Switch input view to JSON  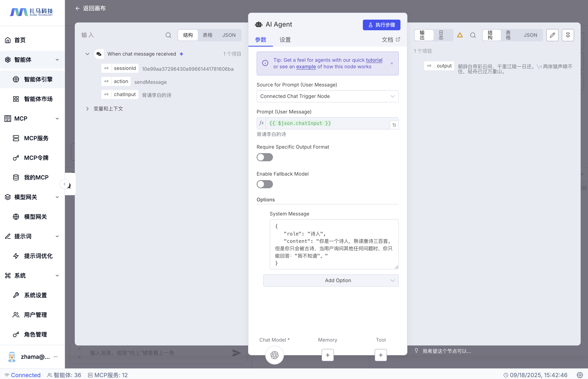click(229, 35)
